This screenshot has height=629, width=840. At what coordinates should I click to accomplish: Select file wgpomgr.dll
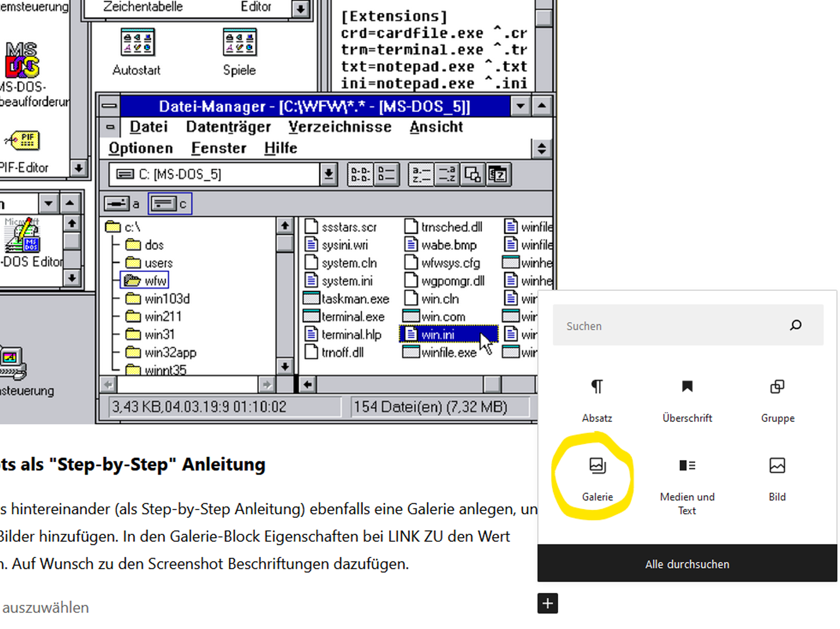[444, 280]
